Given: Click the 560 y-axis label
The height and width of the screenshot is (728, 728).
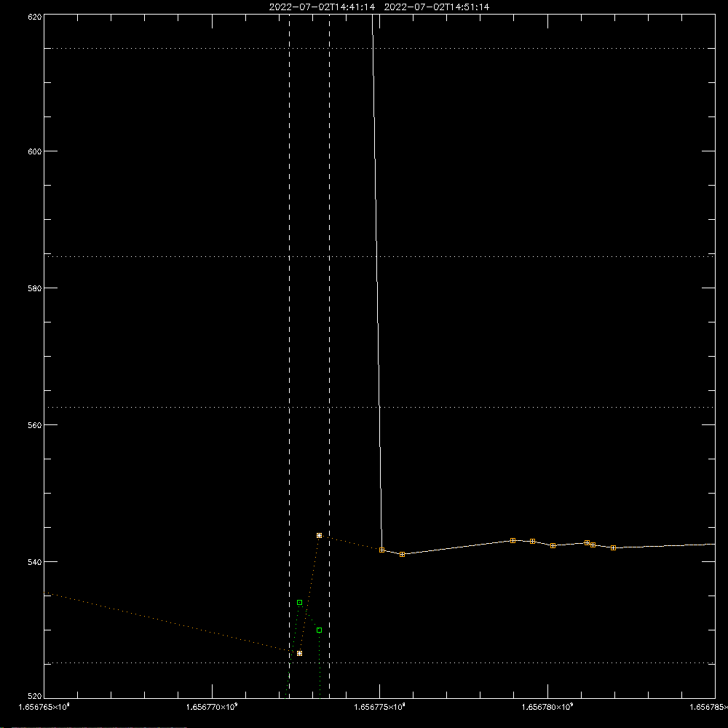Looking at the screenshot, I should tap(35, 425).
